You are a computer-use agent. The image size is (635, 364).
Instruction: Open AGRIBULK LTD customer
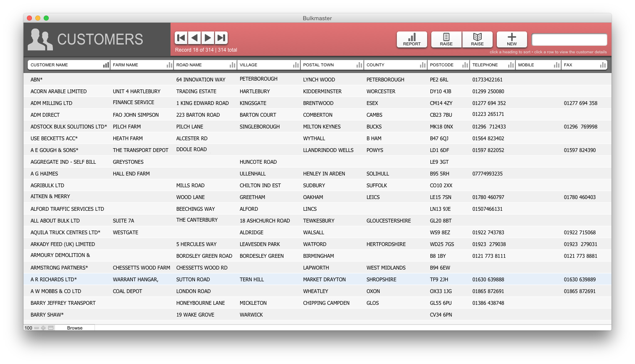317,185
